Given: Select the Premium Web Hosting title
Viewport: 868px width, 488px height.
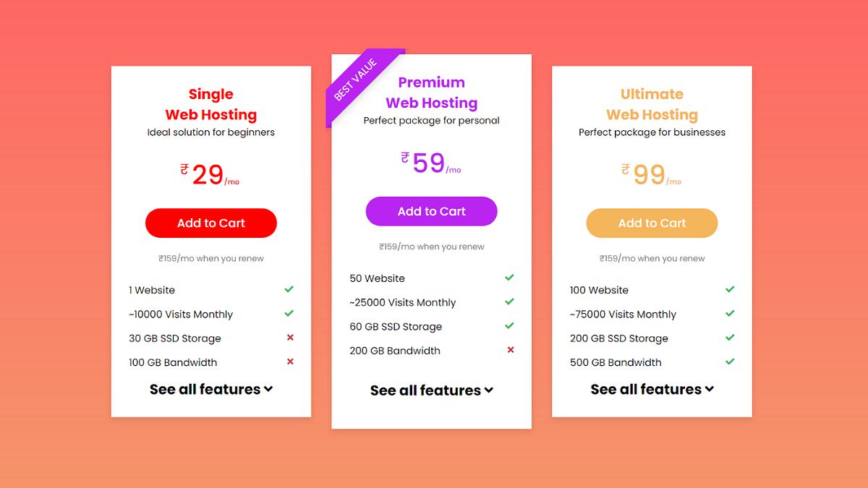Looking at the screenshot, I should click(x=431, y=93).
